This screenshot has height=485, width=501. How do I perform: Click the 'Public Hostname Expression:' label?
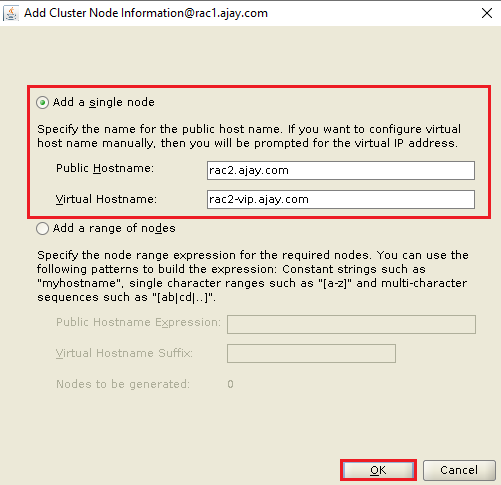click(138, 322)
